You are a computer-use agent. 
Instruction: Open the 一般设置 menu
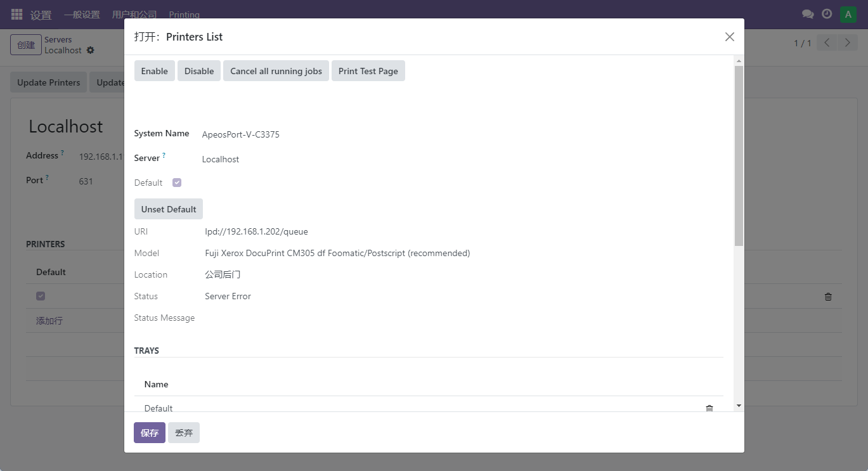[82, 15]
